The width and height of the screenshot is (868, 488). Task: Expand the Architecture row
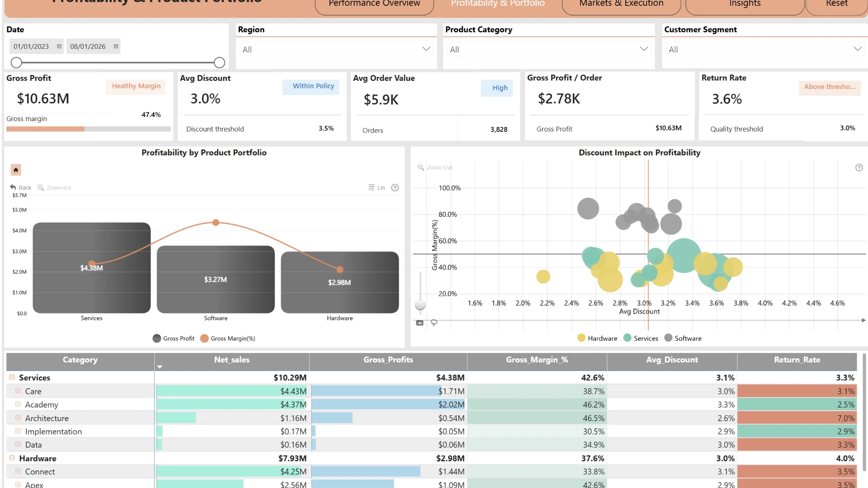coord(18,418)
